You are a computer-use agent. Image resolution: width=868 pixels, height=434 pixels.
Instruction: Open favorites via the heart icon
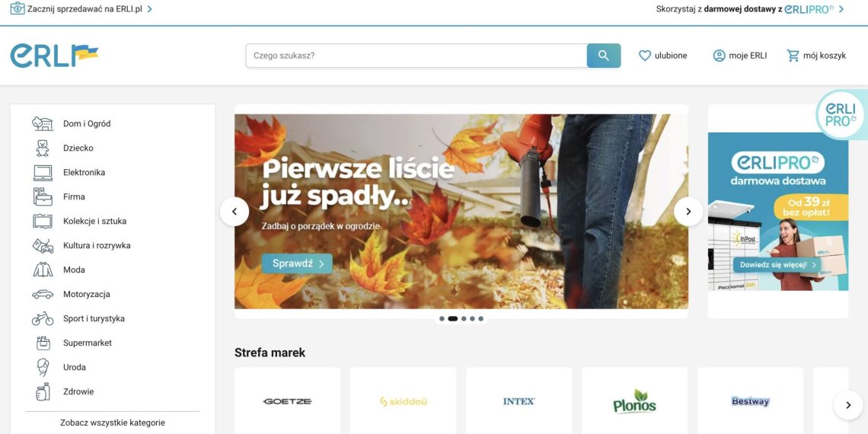click(644, 56)
